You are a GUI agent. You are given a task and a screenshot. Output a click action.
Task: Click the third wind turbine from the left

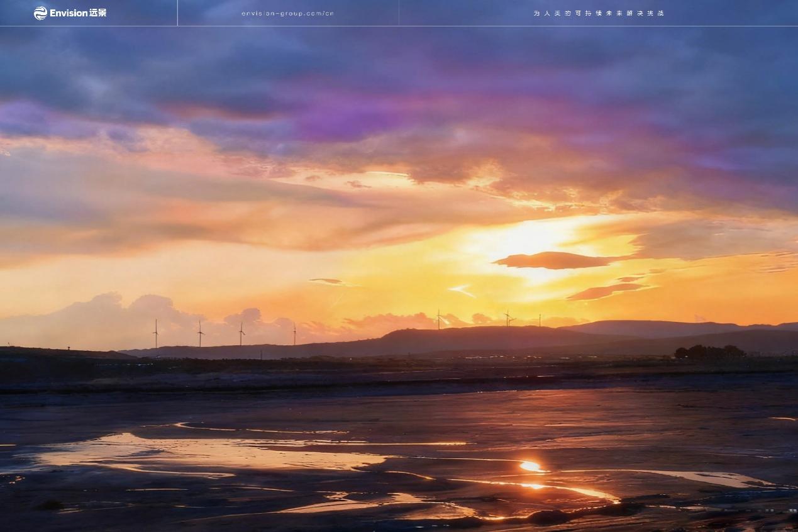(241, 334)
